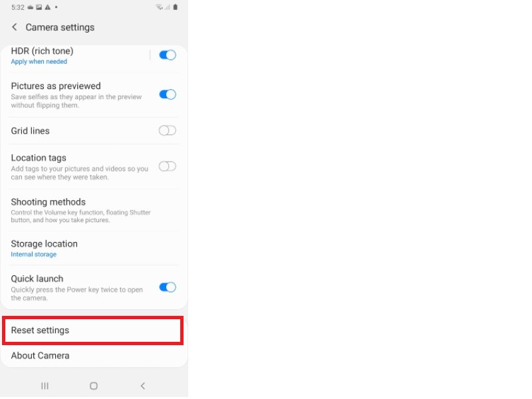The height and width of the screenshot is (399, 532).
Task: Turn off the HDR (rich tone) toggle
Action: point(168,55)
